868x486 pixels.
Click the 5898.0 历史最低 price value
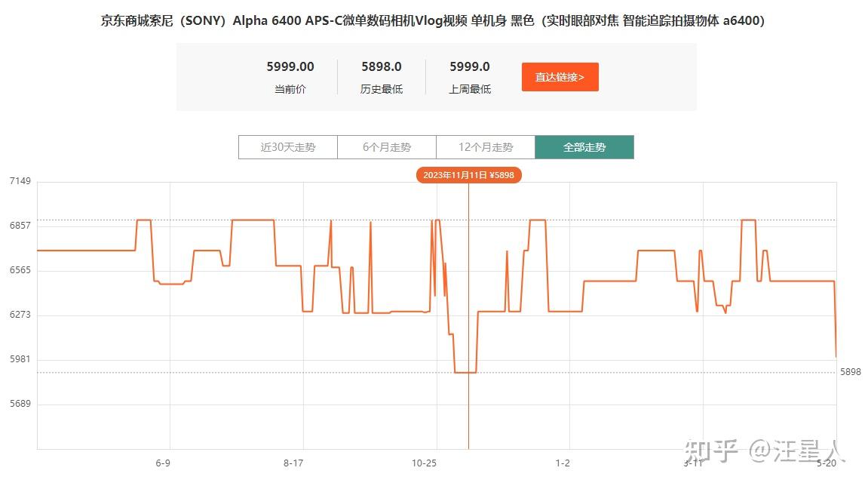point(381,66)
